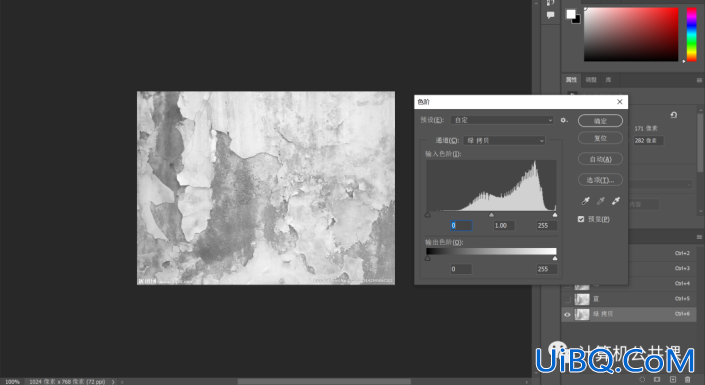Image resolution: width=705 pixels, height=385 pixels.
Task: Select the 蓝 channel thumbnail
Action: click(x=582, y=299)
